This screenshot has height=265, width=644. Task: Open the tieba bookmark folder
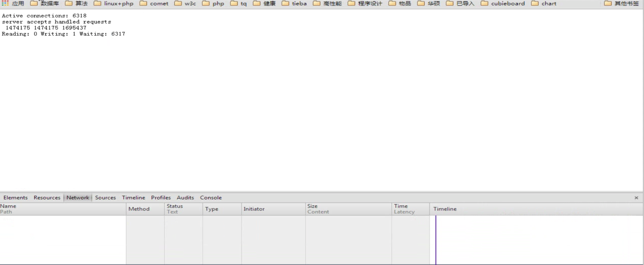(294, 3)
